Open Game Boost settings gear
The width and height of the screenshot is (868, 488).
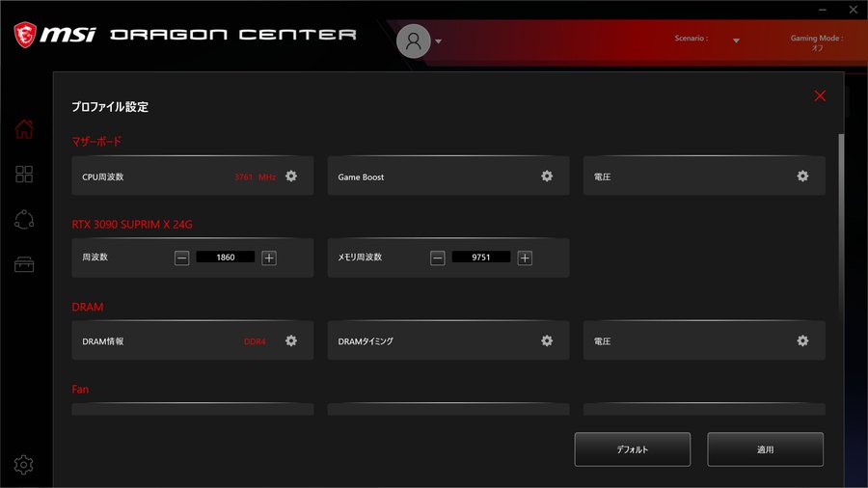click(547, 176)
